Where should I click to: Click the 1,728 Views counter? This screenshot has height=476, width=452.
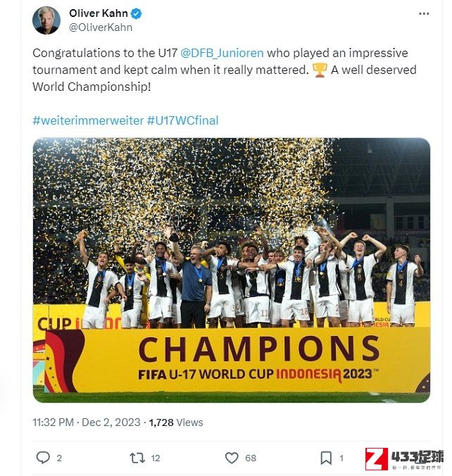pos(176,422)
